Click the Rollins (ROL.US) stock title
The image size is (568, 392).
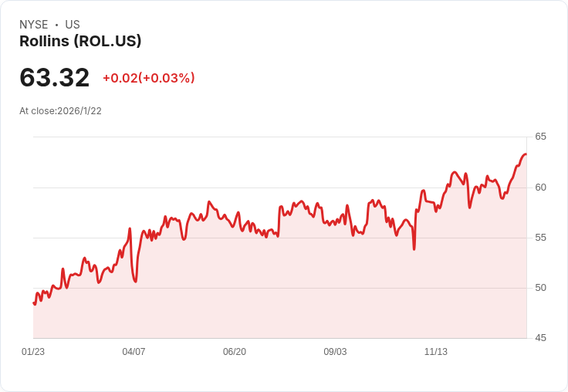click(80, 42)
